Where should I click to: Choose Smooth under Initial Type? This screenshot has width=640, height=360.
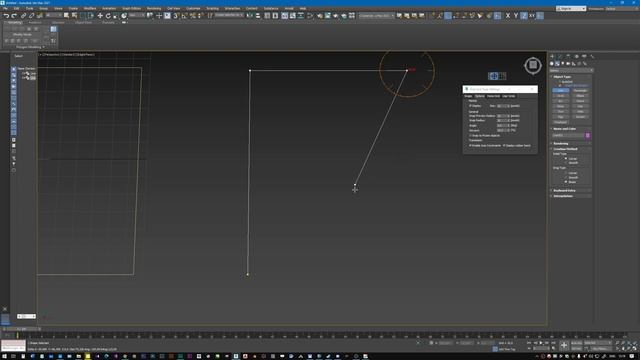pos(566,162)
